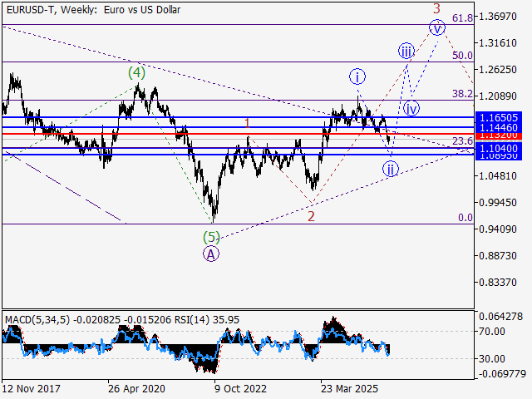This screenshot has width=532, height=399.
Task: Click the 0.83370 price axis value
Action: tap(497, 283)
